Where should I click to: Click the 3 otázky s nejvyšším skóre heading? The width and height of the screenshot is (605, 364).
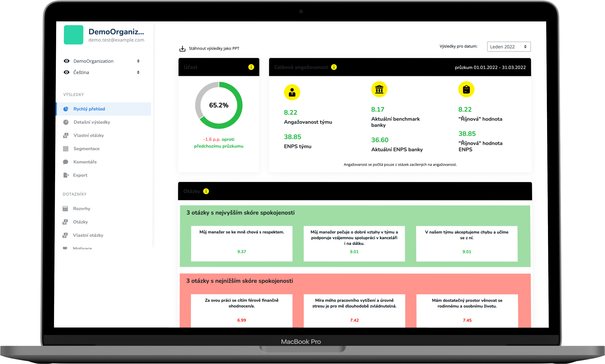pyautogui.click(x=240, y=213)
